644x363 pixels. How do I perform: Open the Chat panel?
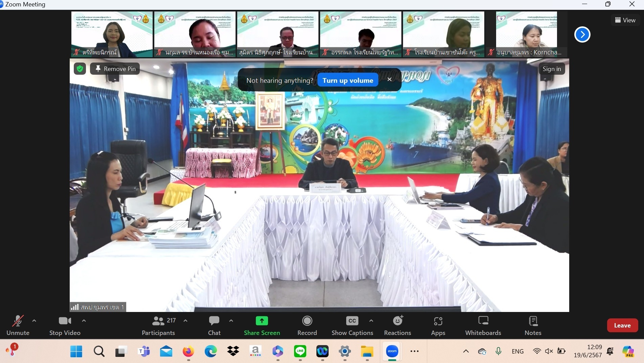(x=214, y=325)
